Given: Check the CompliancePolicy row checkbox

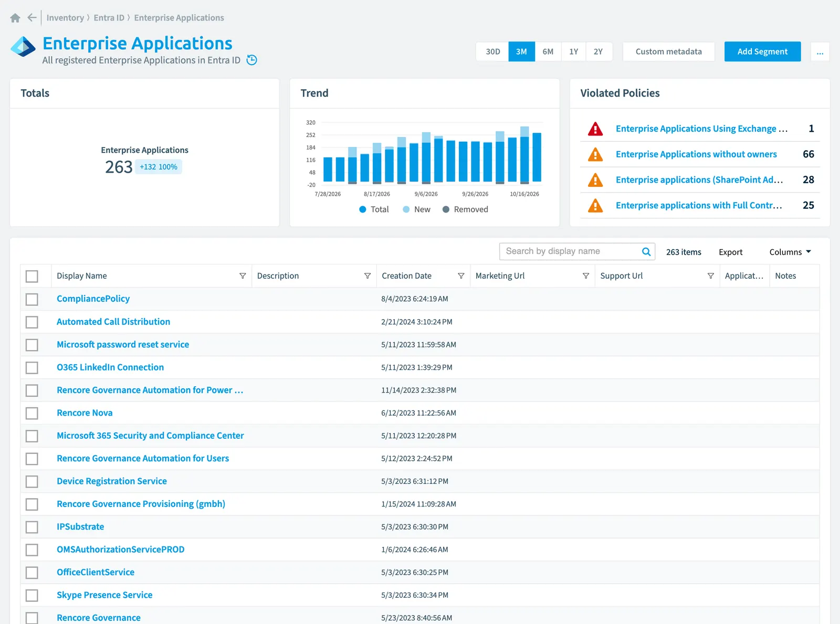Looking at the screenshot, I should click(x=32, y=299).
